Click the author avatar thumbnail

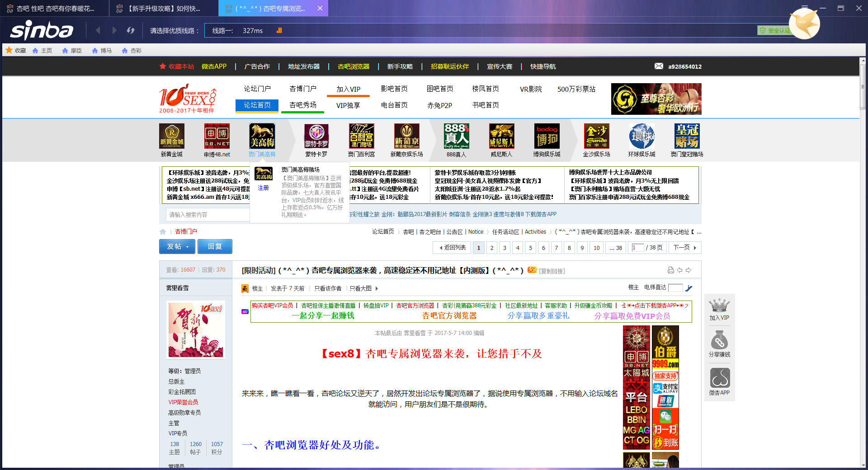(196, 330)
